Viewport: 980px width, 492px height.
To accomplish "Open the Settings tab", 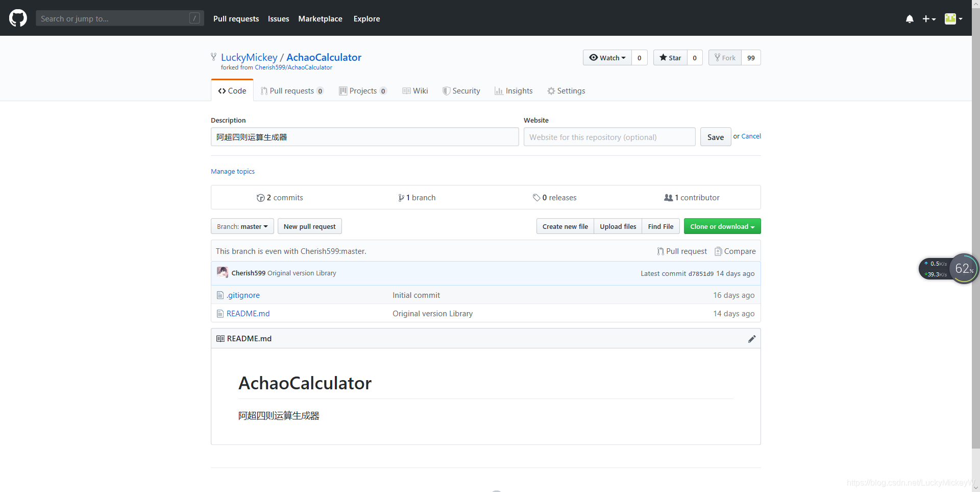I will pos(566,91).
